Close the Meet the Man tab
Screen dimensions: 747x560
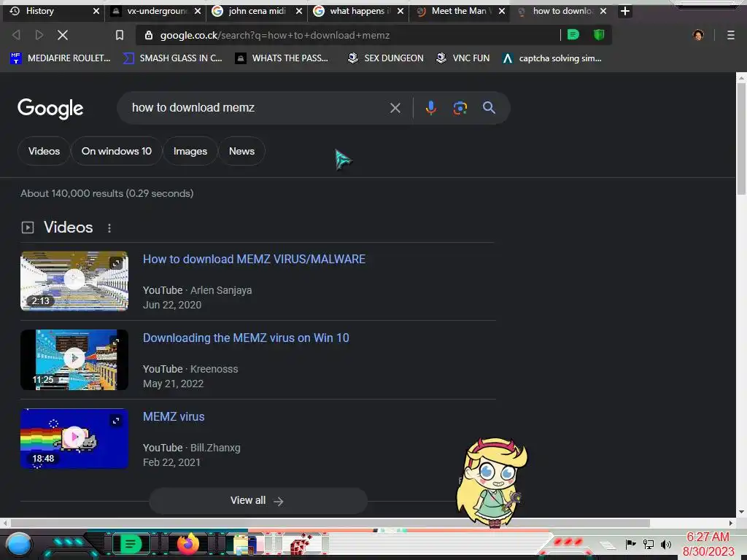point(502,11)
